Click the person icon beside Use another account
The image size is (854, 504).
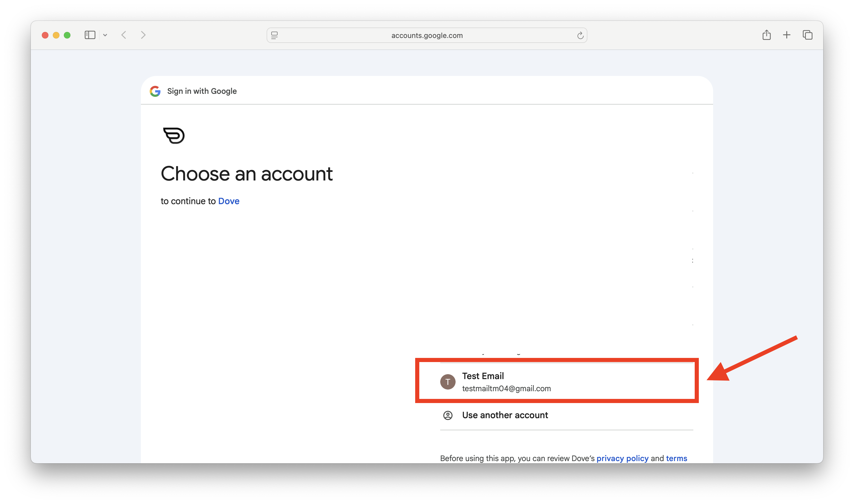[x=448, y=415]
